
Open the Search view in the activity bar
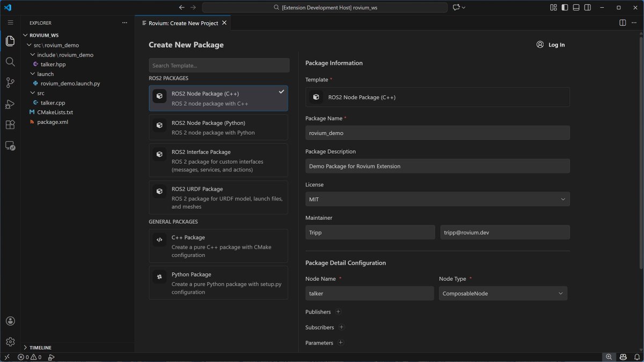click(10, 62)
